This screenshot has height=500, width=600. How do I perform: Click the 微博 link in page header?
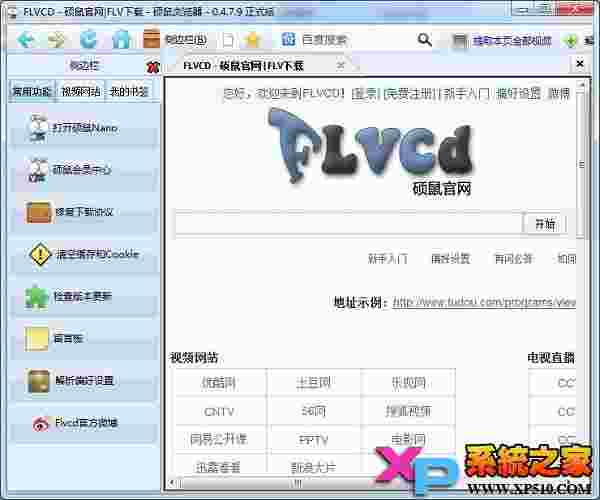(x=559, y=93)
